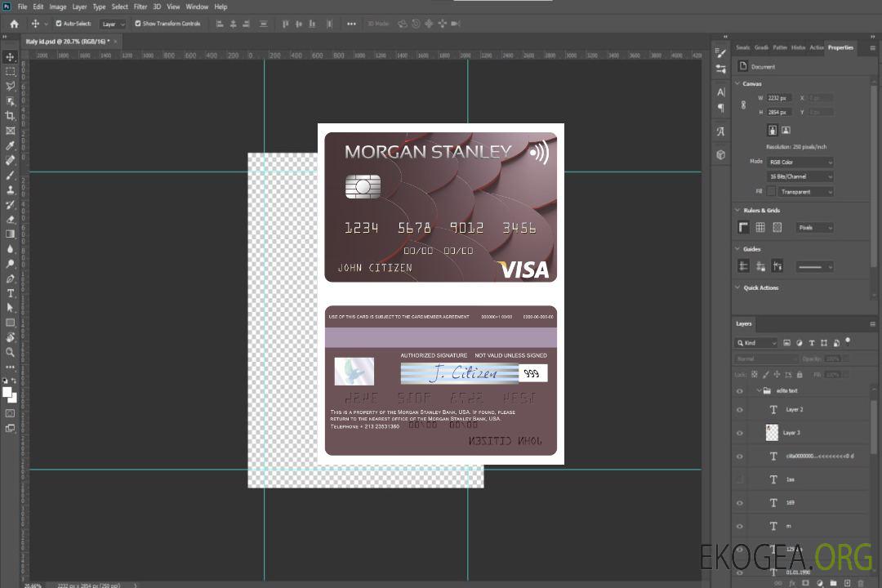
Task: Toggle the Auto-Select checkbox
Action: 59,24
